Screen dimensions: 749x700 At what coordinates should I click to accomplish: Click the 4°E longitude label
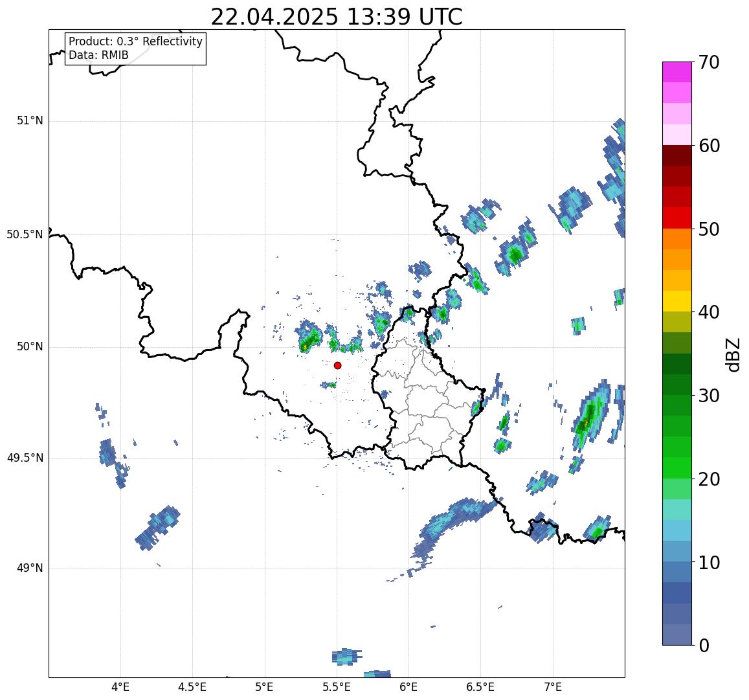coord(120,687)
